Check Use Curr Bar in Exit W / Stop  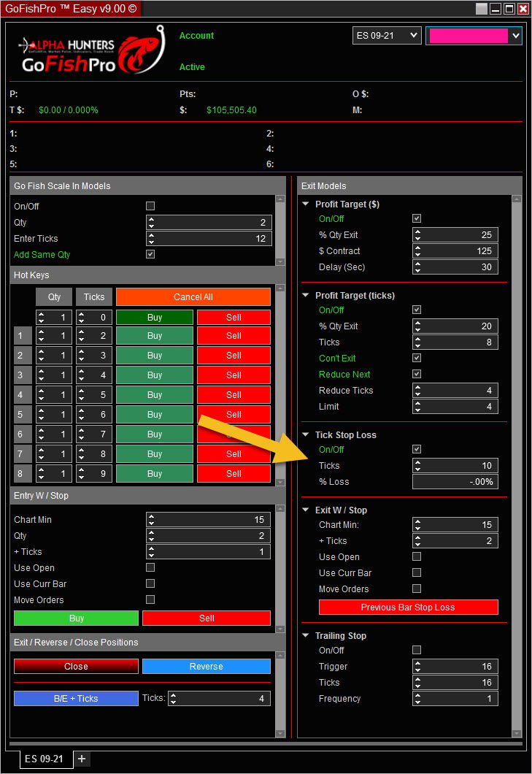(417, 572)
